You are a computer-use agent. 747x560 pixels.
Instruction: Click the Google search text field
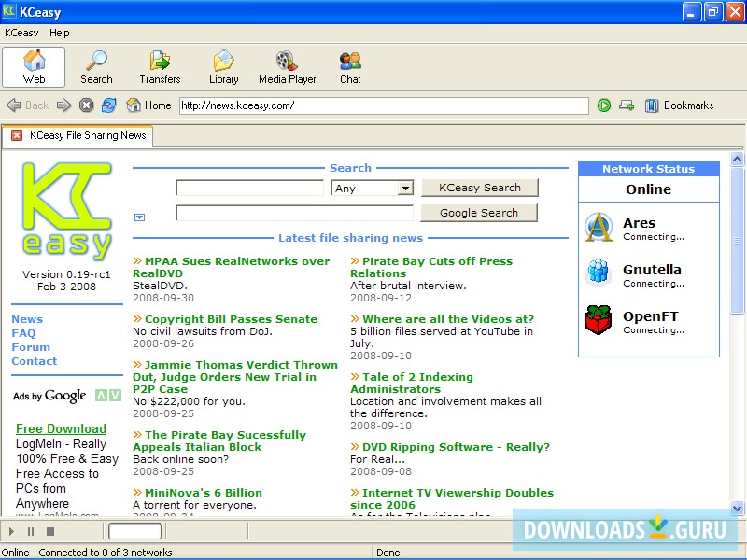click(294, 213)
